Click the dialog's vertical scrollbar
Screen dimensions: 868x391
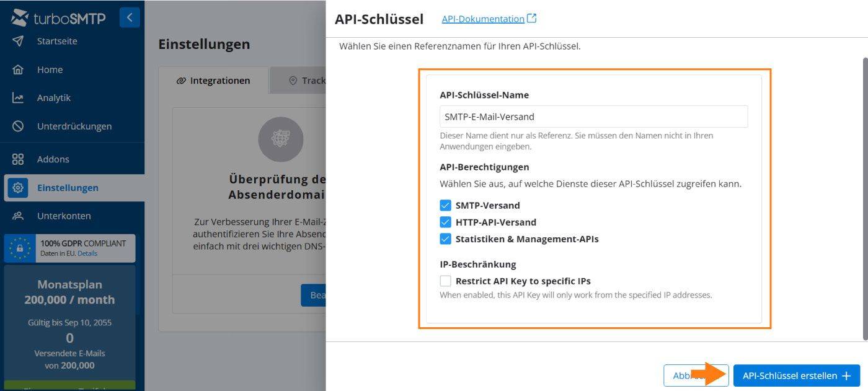(865, 198)
